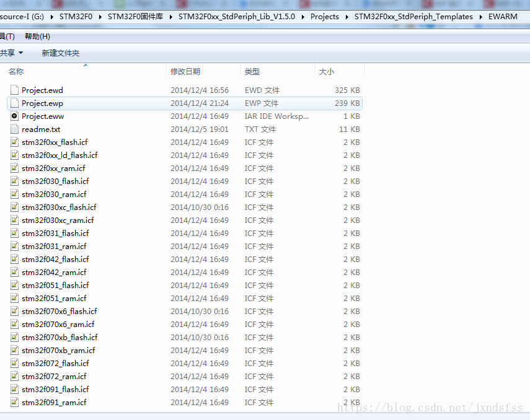Click the stm32f0xx_ram.icf file icon
530x420 pixels.
point(14,168)
